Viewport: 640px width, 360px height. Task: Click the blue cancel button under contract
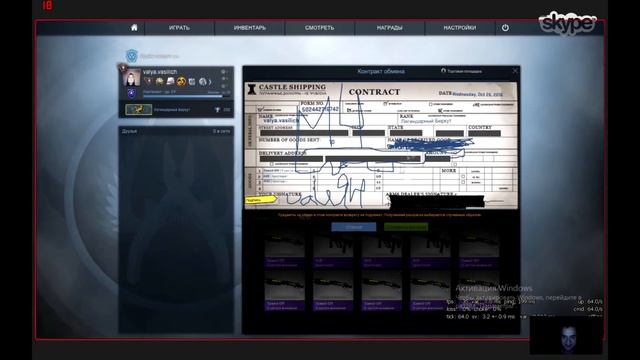click(353, 227)
